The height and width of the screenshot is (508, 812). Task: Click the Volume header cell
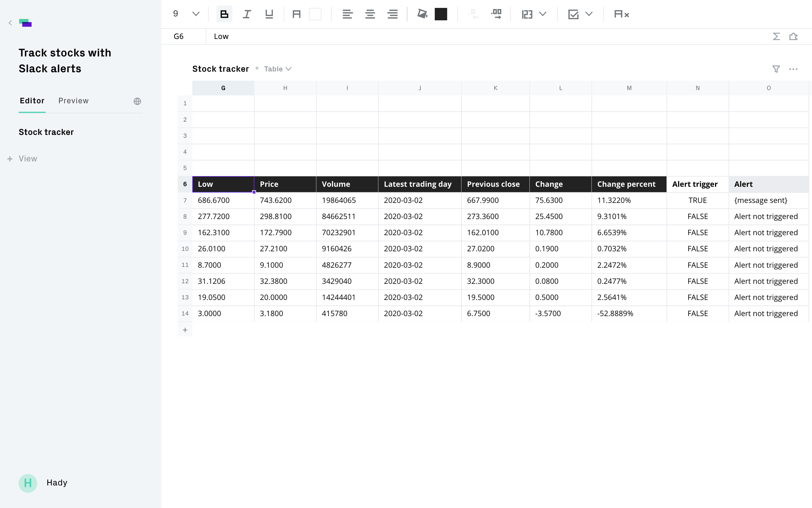(347, 184)
